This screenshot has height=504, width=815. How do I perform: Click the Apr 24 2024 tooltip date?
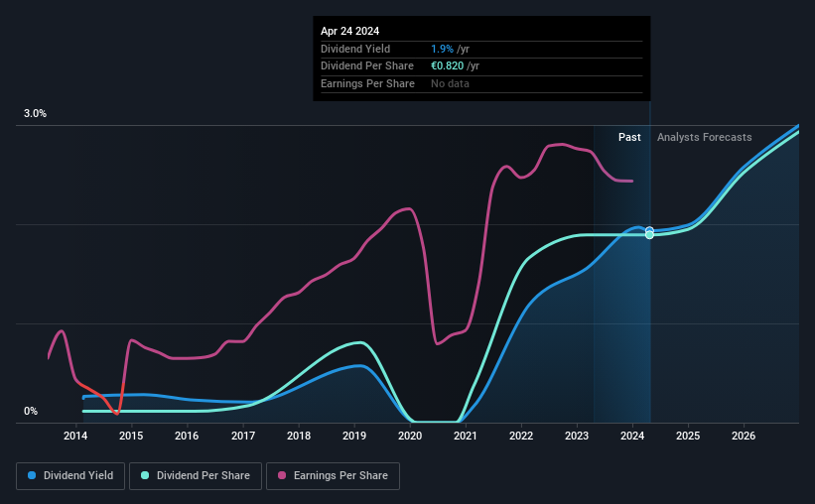click(349, 31)
